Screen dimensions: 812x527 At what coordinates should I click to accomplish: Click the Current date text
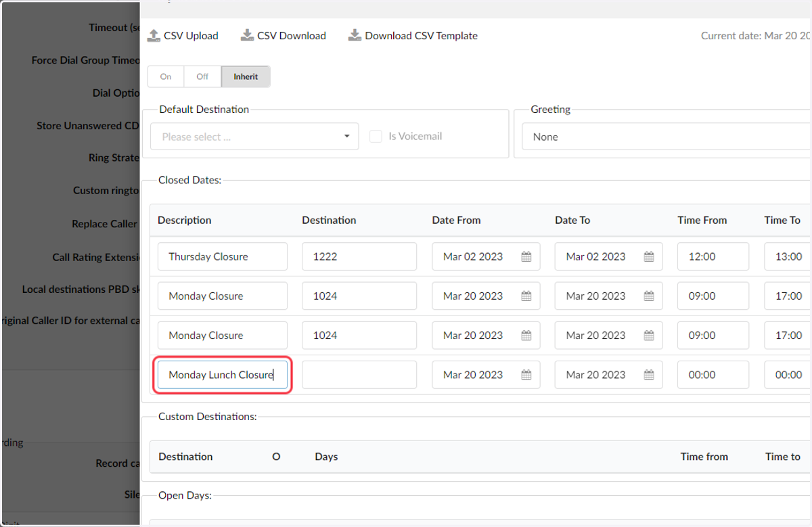755,36
